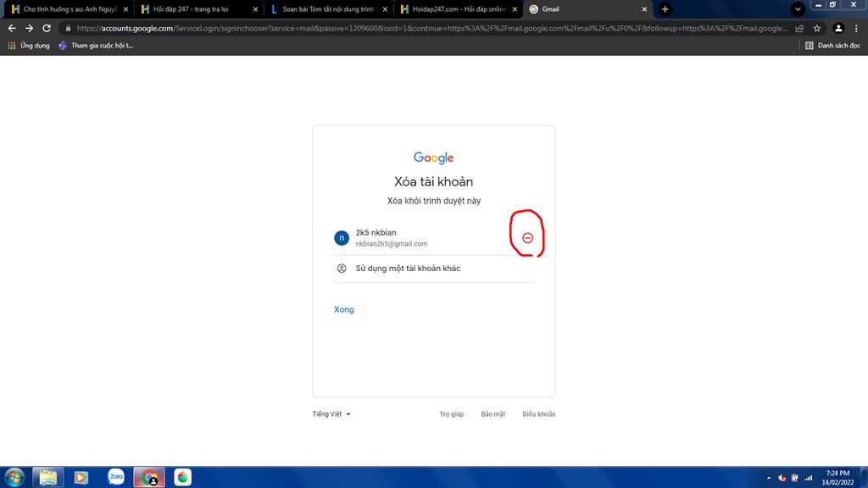Go back with the browser back arrow
The width and height of the screenshot is (868, 488).
[12, 28]
